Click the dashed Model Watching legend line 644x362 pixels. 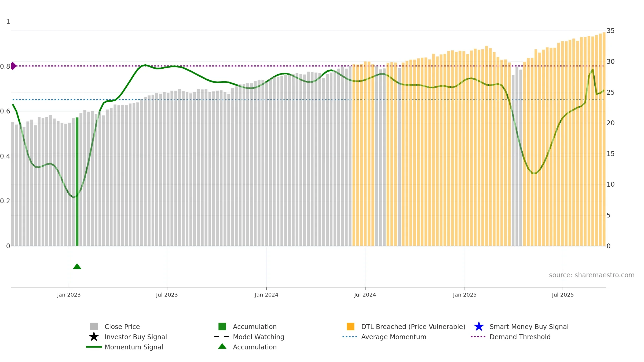[222, 337]
